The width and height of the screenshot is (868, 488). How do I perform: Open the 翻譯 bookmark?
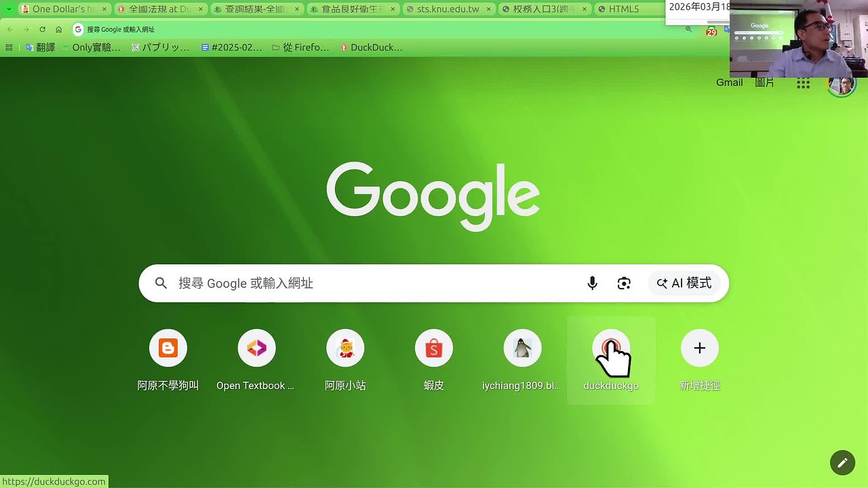(x=40, y=47)
